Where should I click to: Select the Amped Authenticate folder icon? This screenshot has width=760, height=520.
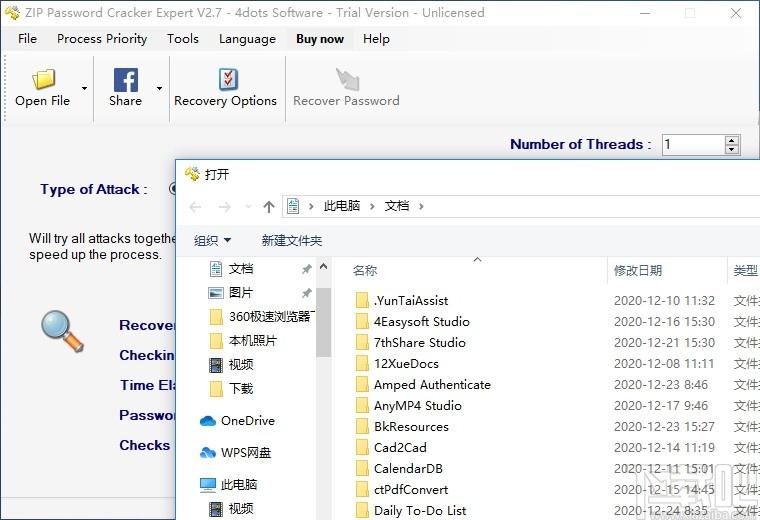(362, 385)
